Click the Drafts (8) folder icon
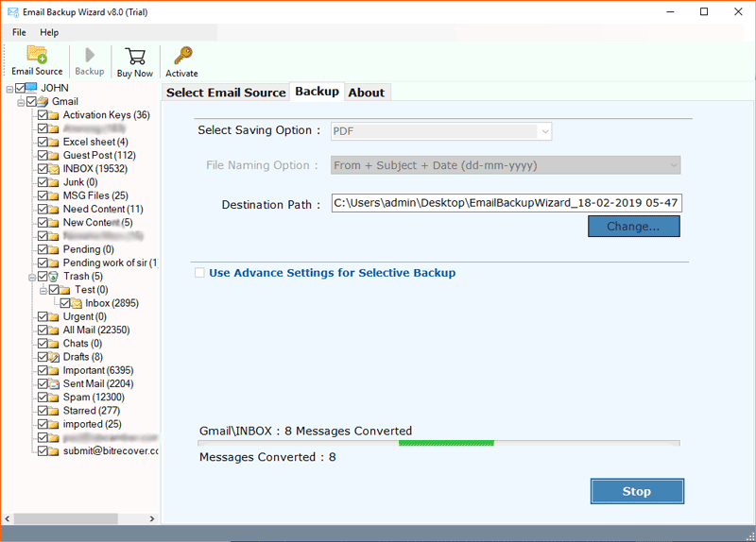Image resolution: width=756 pixels, height=542 pixels. pyautogui.click(x=54, y=357)
